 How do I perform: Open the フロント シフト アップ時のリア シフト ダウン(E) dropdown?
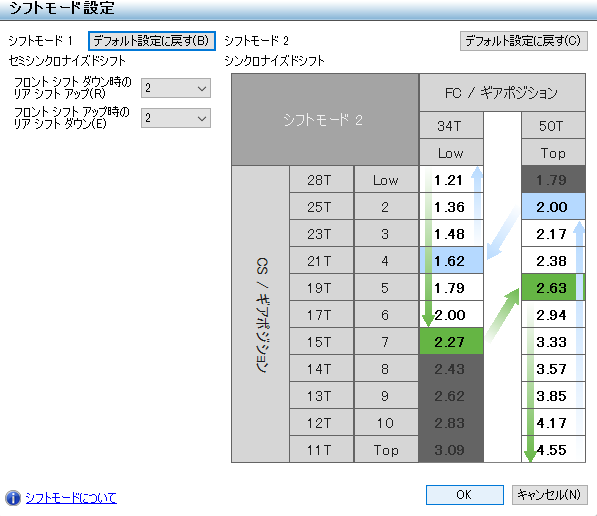pyautogui.click(x=176, y=118)
